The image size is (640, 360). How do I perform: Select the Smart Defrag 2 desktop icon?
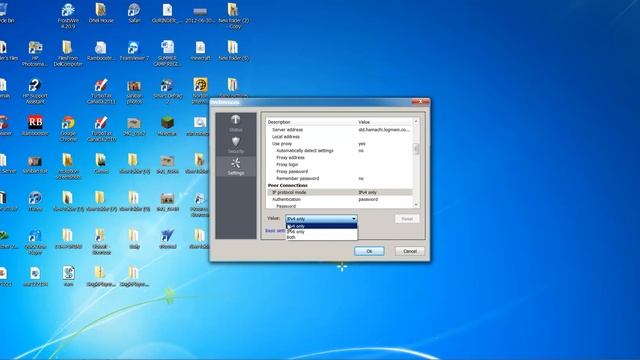(x=167, y=91)
